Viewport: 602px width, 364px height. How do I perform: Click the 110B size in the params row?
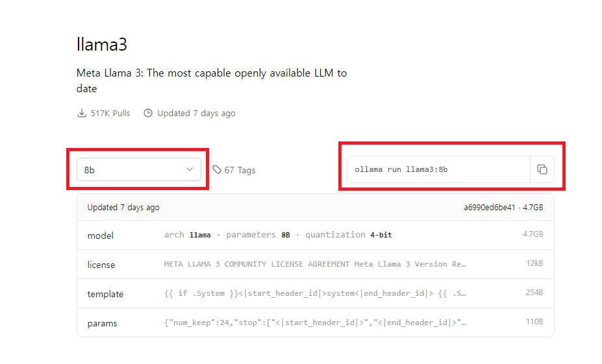(534, 321)
